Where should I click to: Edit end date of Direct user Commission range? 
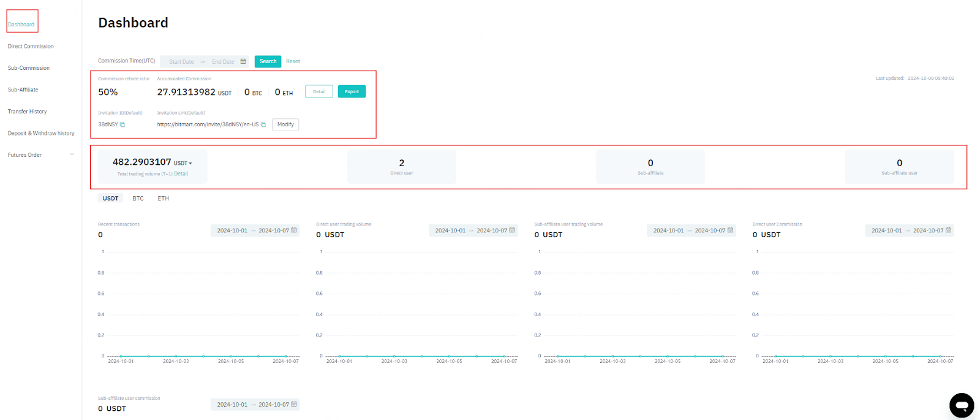928,231
